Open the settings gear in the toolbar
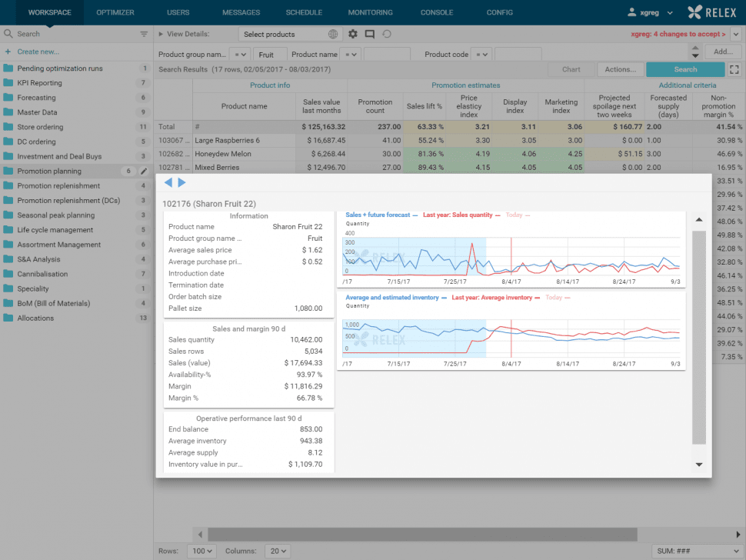The image size is (746, 560). click(352, 34)
